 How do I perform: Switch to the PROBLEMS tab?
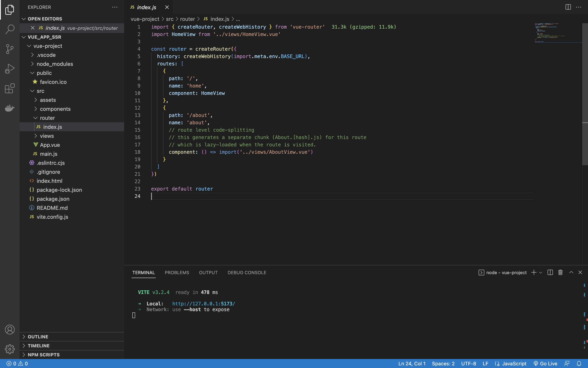[x=177, y=273]
